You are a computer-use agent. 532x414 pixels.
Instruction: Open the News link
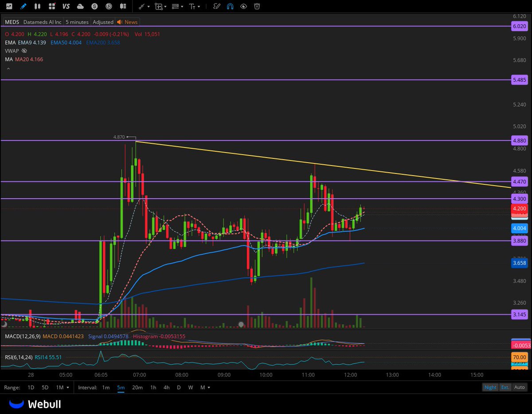(x=127, y=22)
